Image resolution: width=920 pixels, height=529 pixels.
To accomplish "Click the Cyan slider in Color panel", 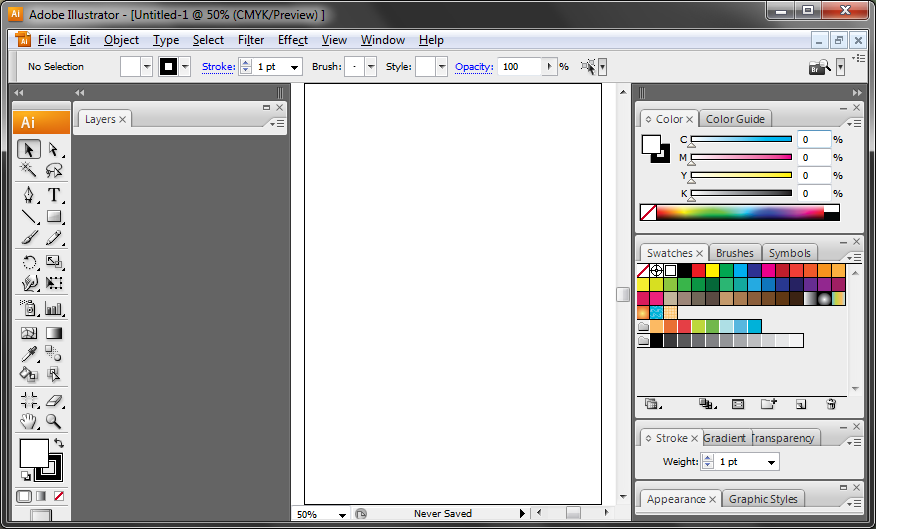I will coord(742,140).
